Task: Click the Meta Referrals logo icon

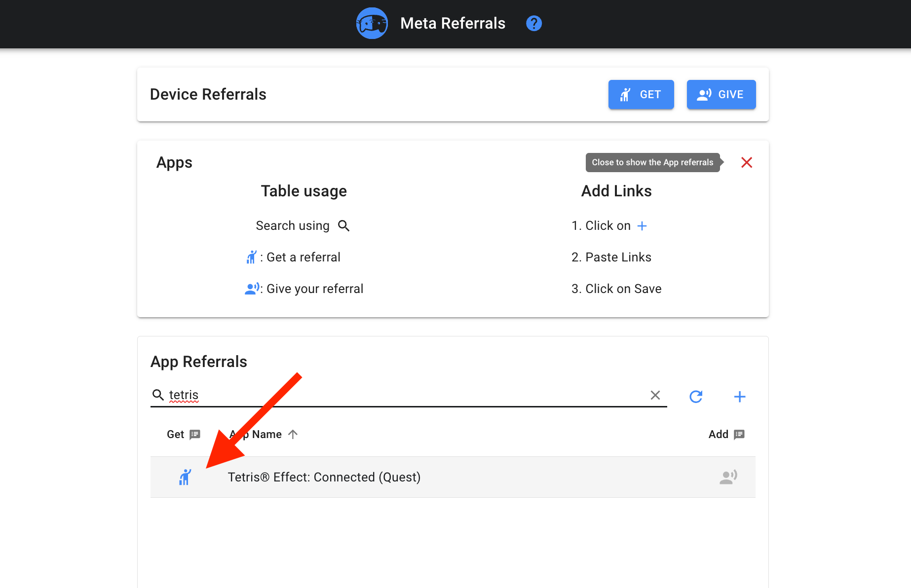Action: 372,23
